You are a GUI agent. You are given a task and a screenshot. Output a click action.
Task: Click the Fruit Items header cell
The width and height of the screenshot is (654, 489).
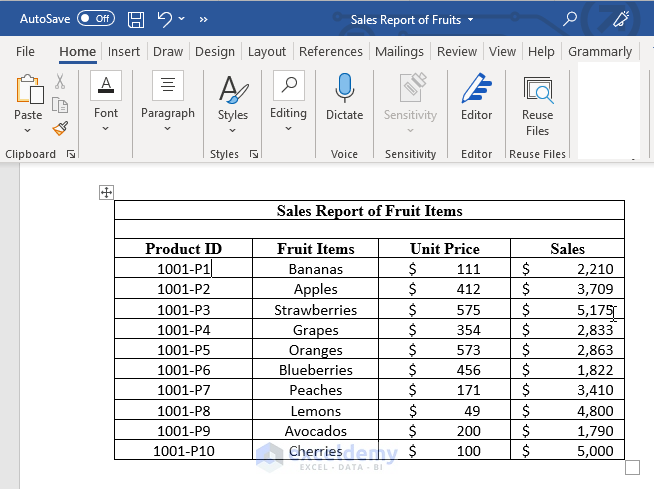pos(316,248)
